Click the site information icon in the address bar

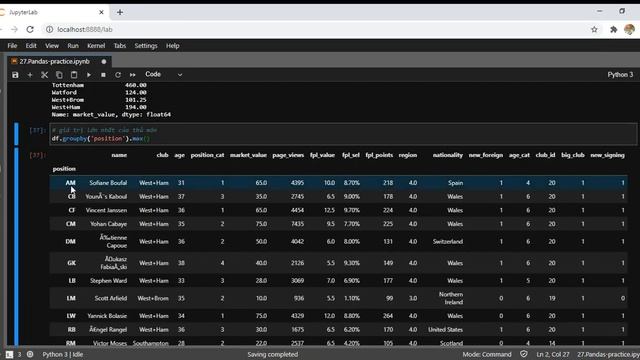point(49,29)
